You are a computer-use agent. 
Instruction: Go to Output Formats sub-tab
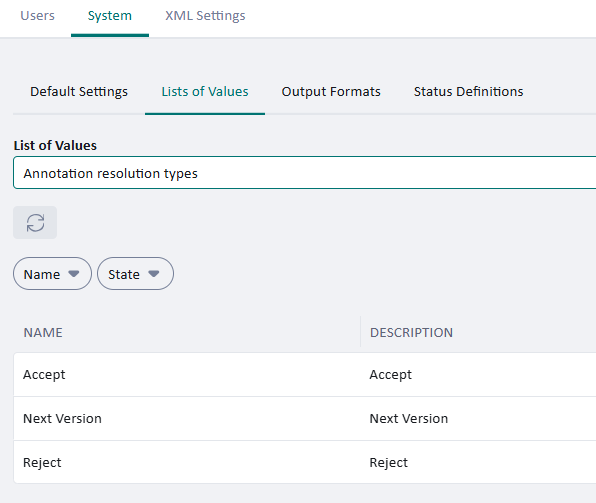331,92
